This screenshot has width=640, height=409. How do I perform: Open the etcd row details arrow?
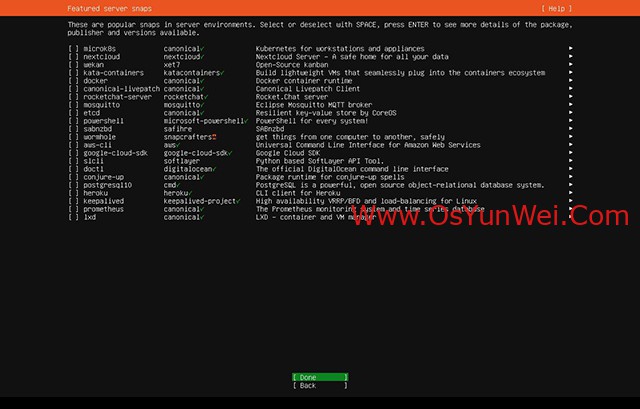570,112
